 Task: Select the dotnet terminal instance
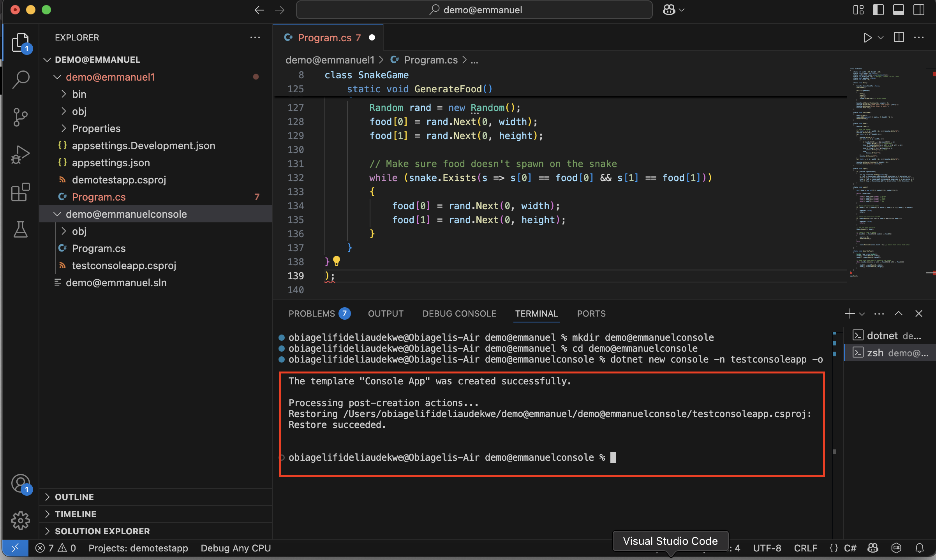[x=890, y=335]
